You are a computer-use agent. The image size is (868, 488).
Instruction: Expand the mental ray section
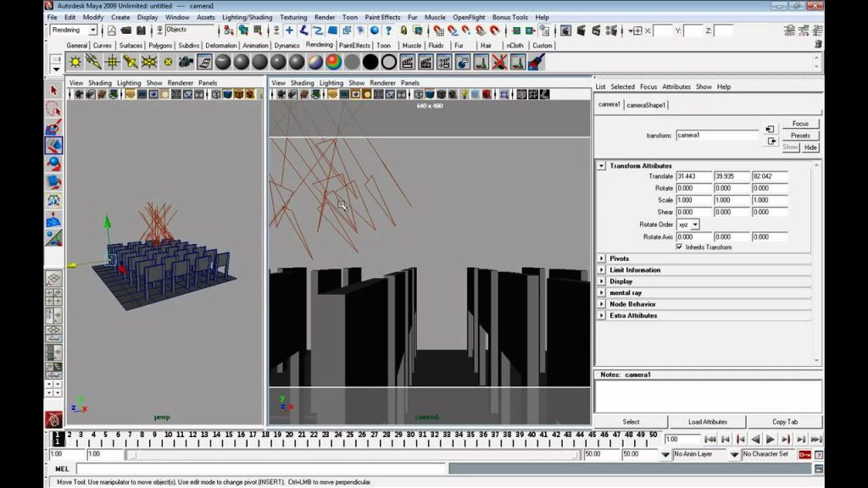tap(601, 292)
